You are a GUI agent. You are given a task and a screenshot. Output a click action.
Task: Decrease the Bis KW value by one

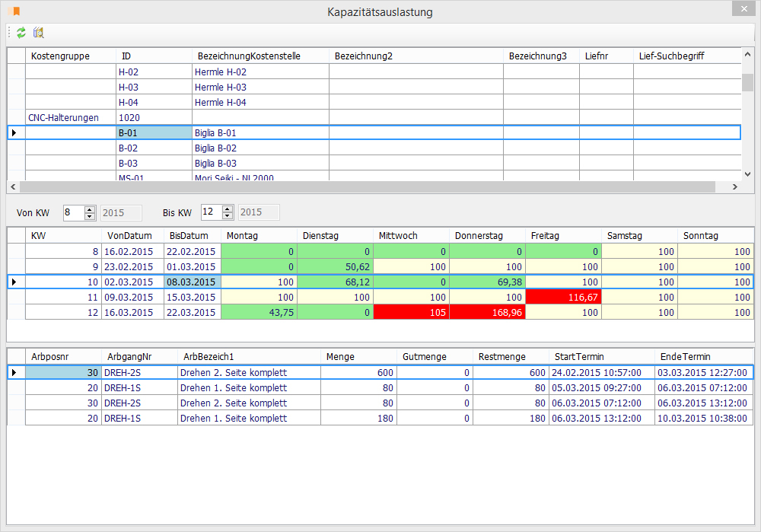pyautogui.click(x=228, y=216)
